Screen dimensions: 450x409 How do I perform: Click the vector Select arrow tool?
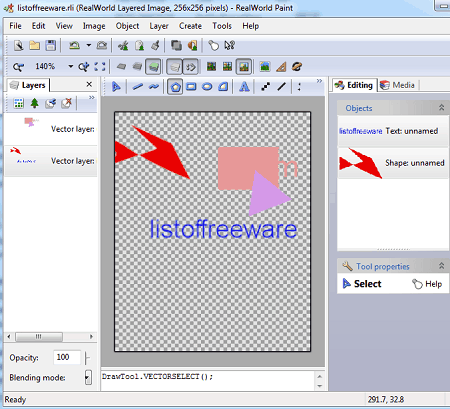116,87
